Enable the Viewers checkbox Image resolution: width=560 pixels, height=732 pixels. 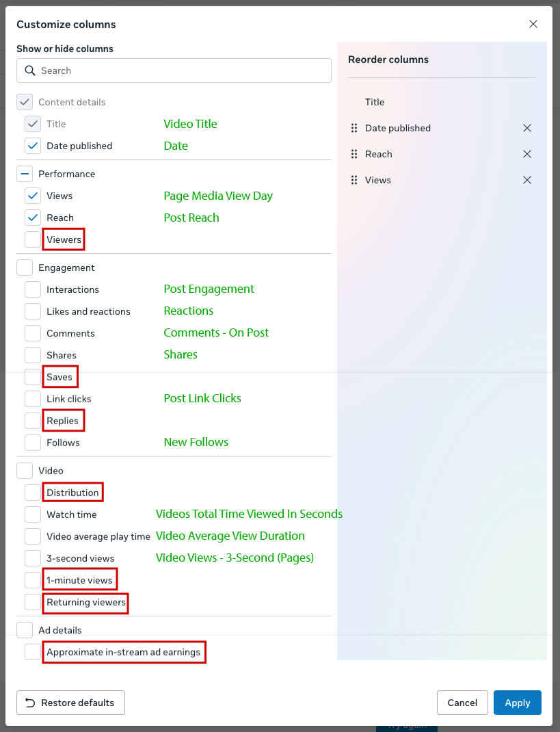pyautogui.click(x=33, y=239)
